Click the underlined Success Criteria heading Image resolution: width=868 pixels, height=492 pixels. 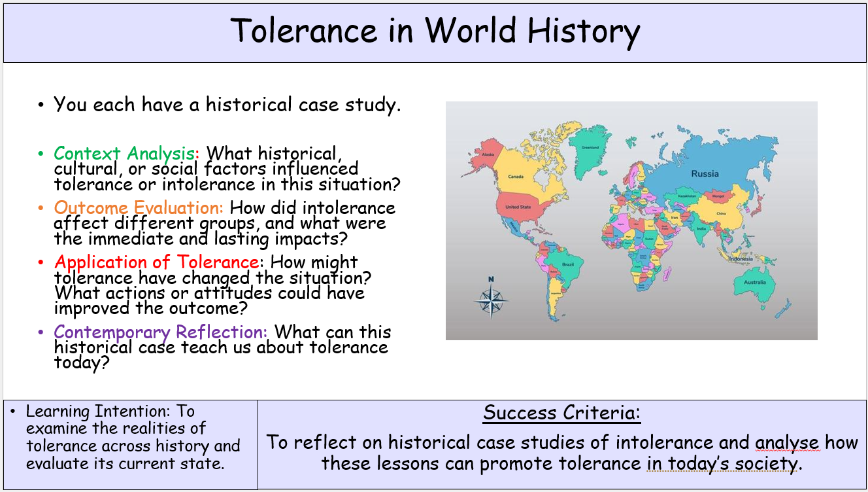click(x=562, y=413)
